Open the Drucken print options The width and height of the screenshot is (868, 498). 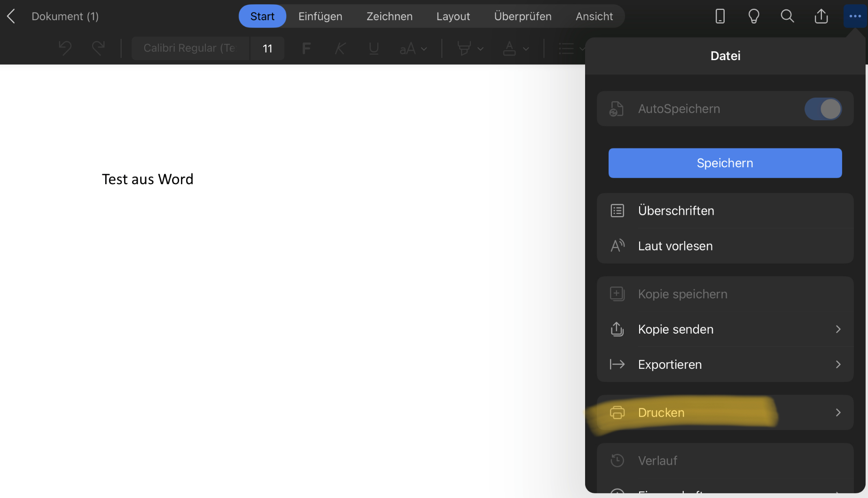pyautogui.click(x=725, y=412)
